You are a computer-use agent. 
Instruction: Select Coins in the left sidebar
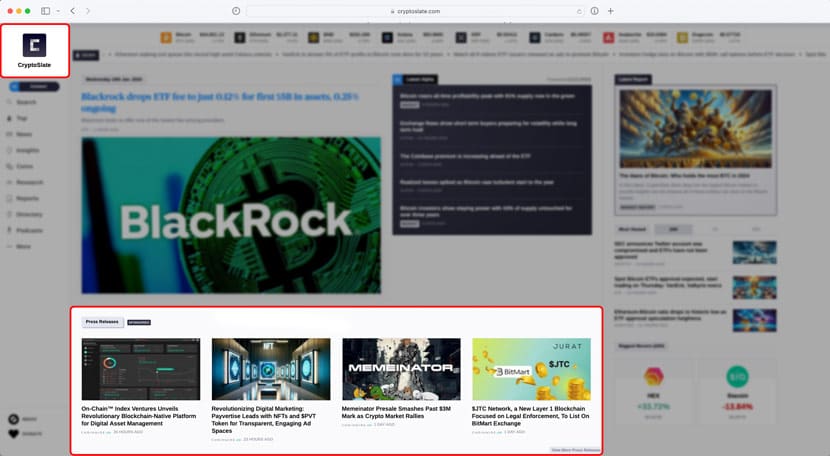22,166
